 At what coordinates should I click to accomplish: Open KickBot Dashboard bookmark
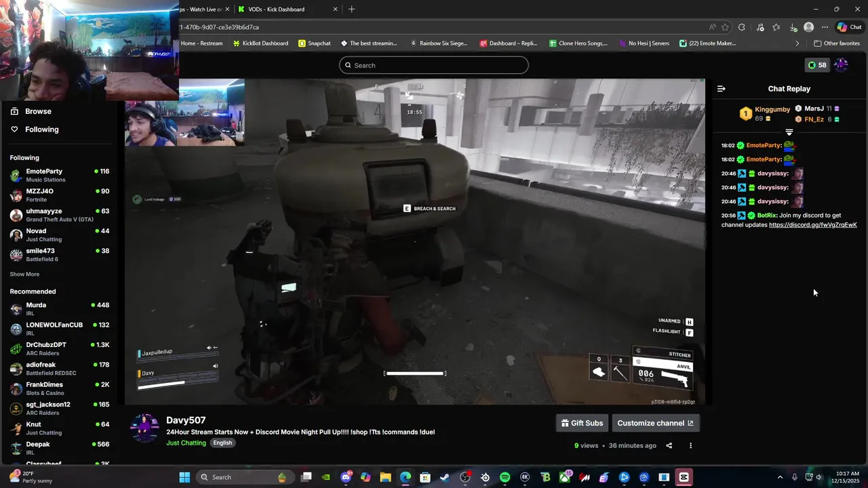click(260, 43)
